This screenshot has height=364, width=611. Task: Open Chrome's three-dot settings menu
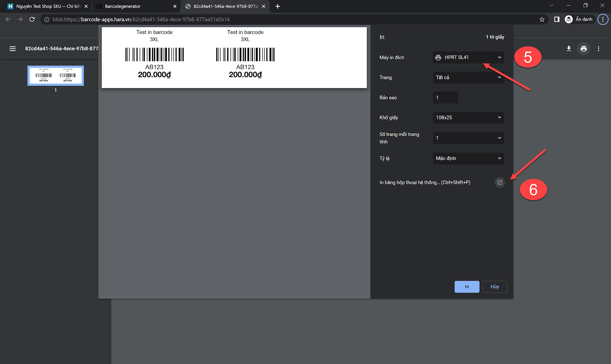tap(603, 19)
